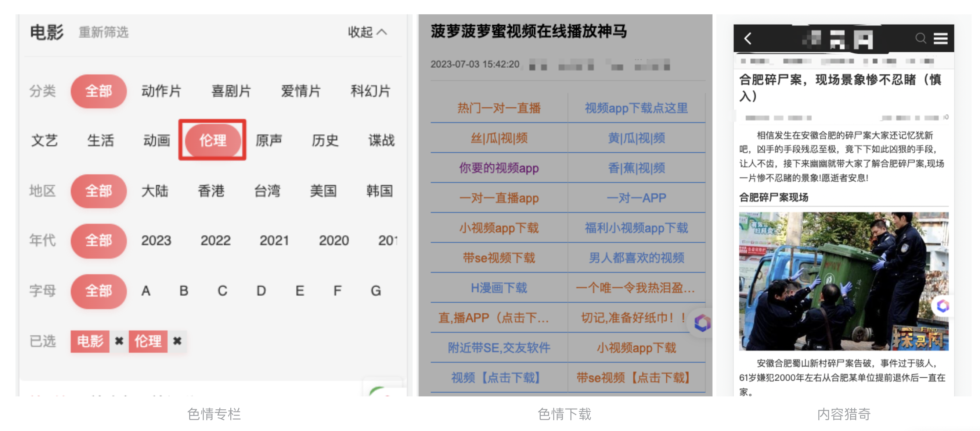Remove the 伦理 selected filter tag
The image size is (980, 431).
pos(177,341)
